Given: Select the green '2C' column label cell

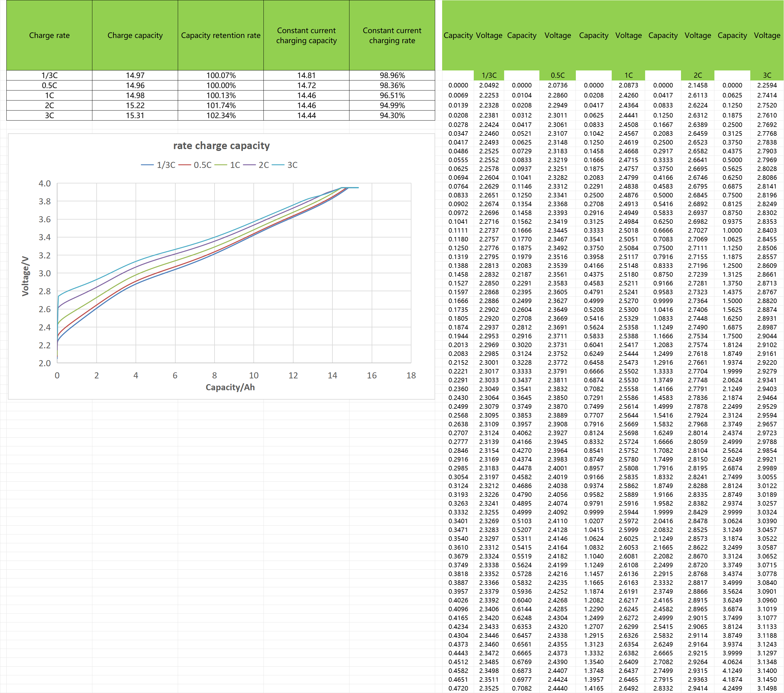Looking at the screenshot, I should pyautogui.click(x=698, y=76).
